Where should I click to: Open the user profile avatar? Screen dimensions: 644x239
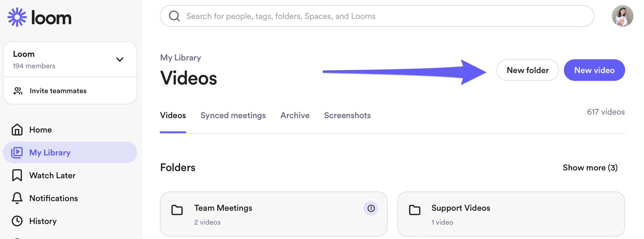pos(622,16)
